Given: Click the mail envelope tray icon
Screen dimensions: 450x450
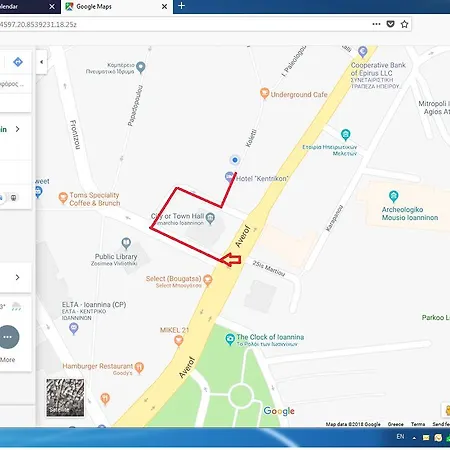Looking at the screenshot, I should (x=426, y=438).
